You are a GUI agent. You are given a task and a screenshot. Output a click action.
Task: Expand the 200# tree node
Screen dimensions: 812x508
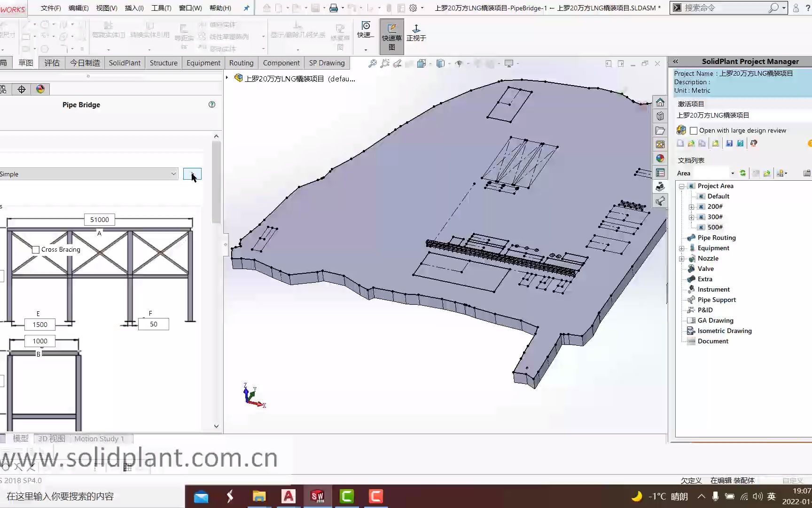click(691, 206)
